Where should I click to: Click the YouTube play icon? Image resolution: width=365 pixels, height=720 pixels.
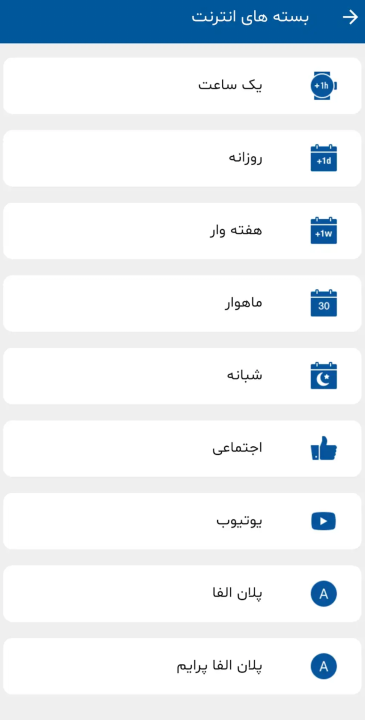[324, 521]
